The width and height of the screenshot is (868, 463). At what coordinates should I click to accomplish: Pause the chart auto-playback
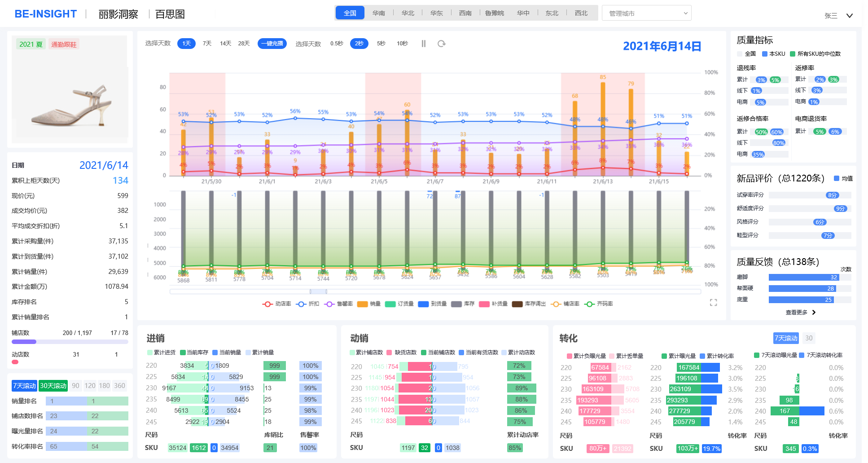(x=423, y=44)
